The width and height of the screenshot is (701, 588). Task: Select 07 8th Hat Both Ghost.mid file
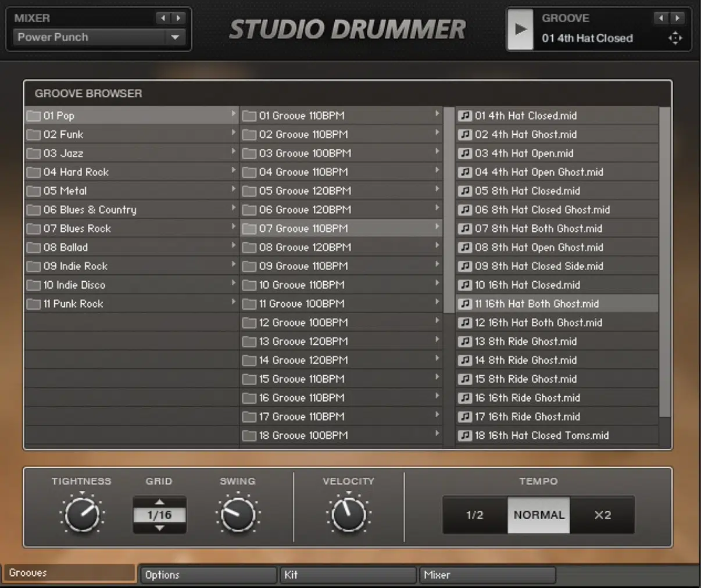(x=557, y=229)
